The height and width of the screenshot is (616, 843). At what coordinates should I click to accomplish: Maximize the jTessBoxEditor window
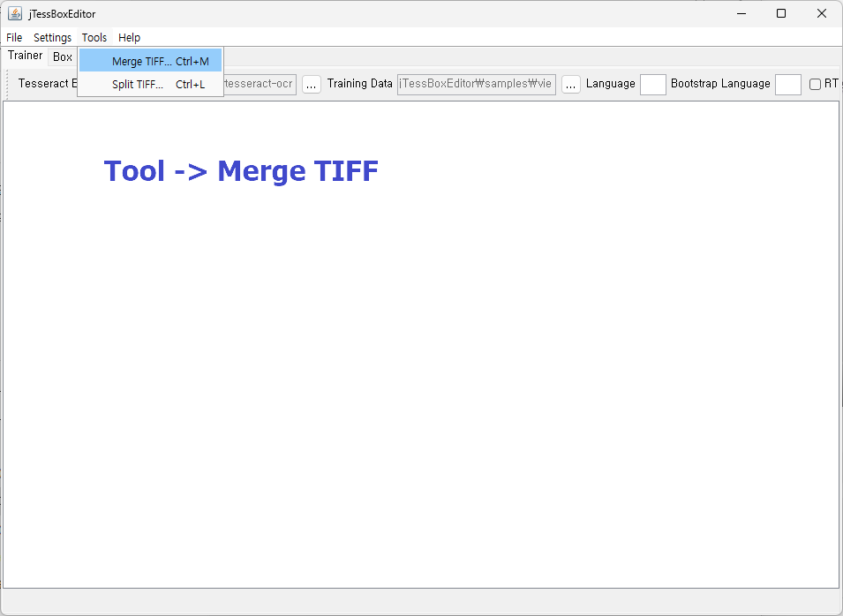781,13
